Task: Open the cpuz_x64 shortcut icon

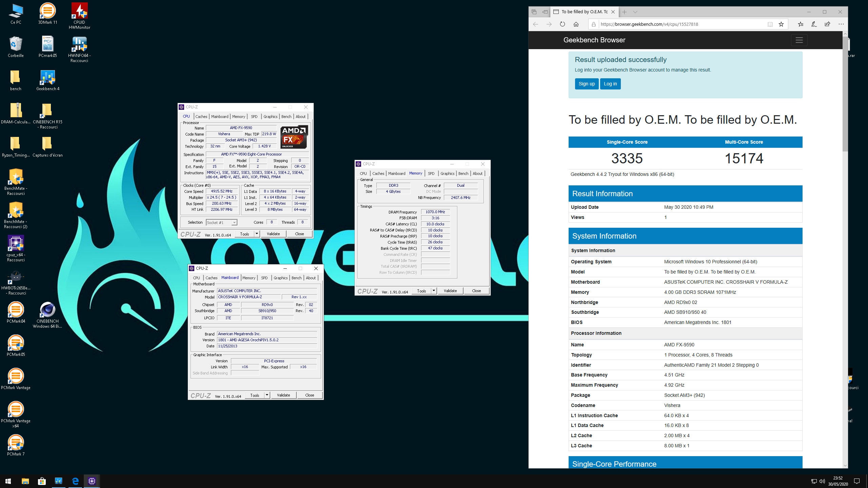Action: [16, 248]
